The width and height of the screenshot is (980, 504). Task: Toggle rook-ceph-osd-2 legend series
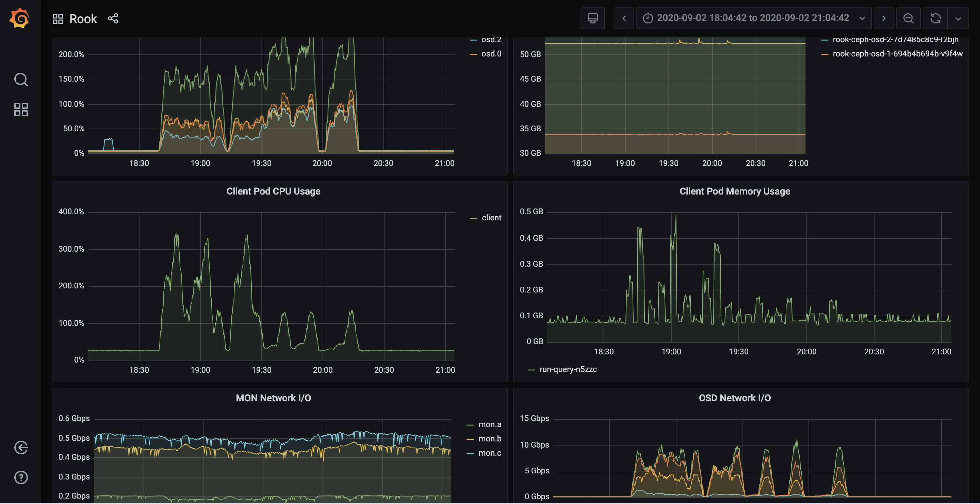coord(895,39)
